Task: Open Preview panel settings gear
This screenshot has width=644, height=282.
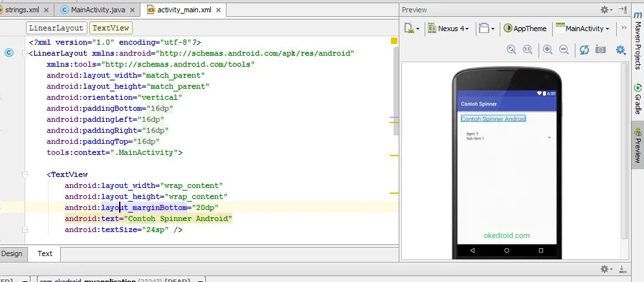Action: click(x=606, y=10)
